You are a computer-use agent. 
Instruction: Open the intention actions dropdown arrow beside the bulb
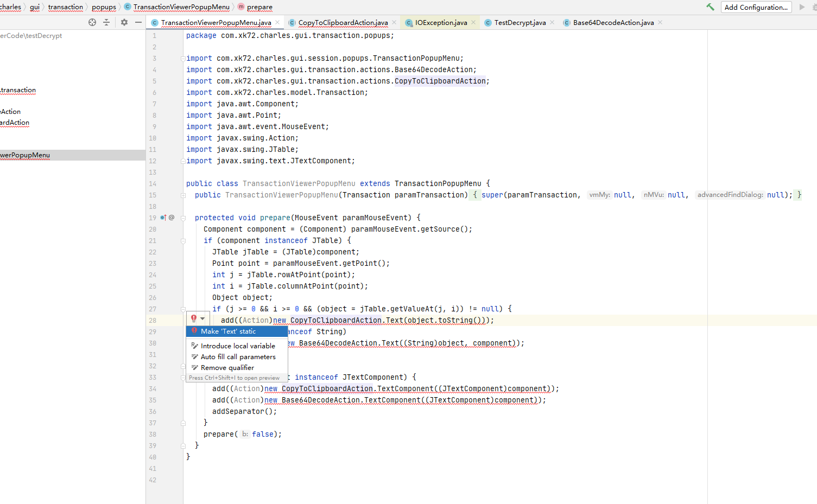(x=204, y=318)
